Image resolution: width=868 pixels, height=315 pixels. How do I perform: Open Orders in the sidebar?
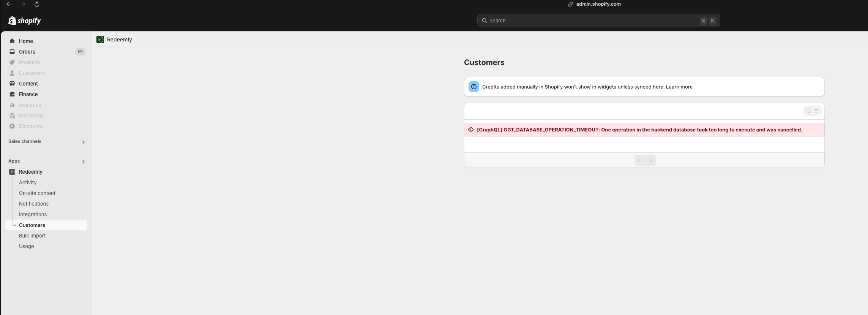click(x=27, y=52)
